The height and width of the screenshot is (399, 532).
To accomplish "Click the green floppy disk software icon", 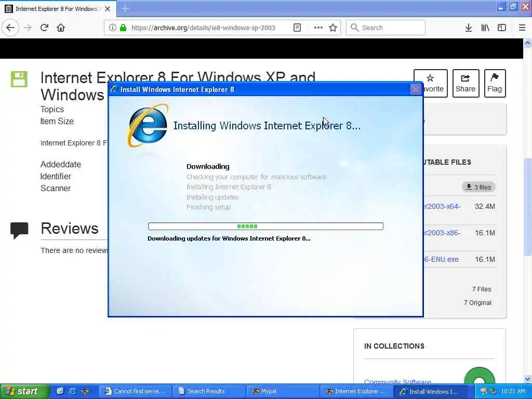I will point(19,79).
